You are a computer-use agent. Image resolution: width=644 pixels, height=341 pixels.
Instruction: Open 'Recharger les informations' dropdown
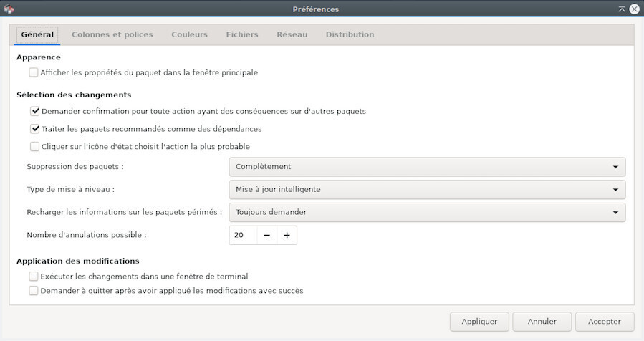tap(427, 213)
